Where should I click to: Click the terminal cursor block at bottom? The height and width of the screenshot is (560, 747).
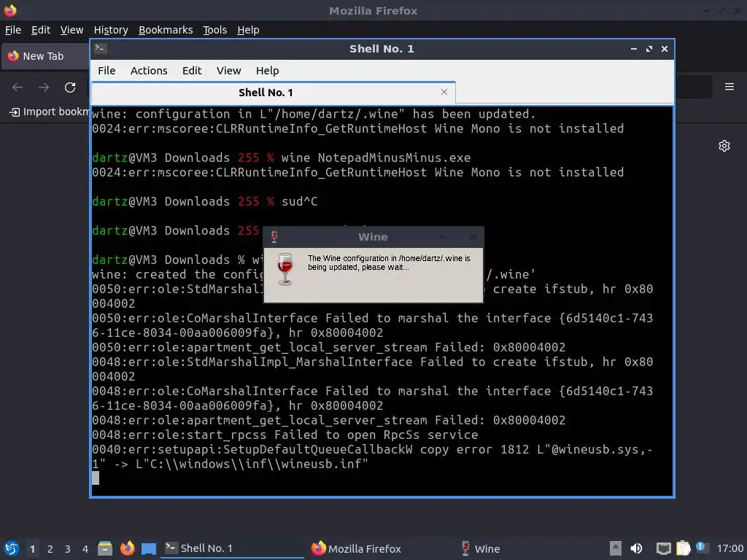click(96, 478)
